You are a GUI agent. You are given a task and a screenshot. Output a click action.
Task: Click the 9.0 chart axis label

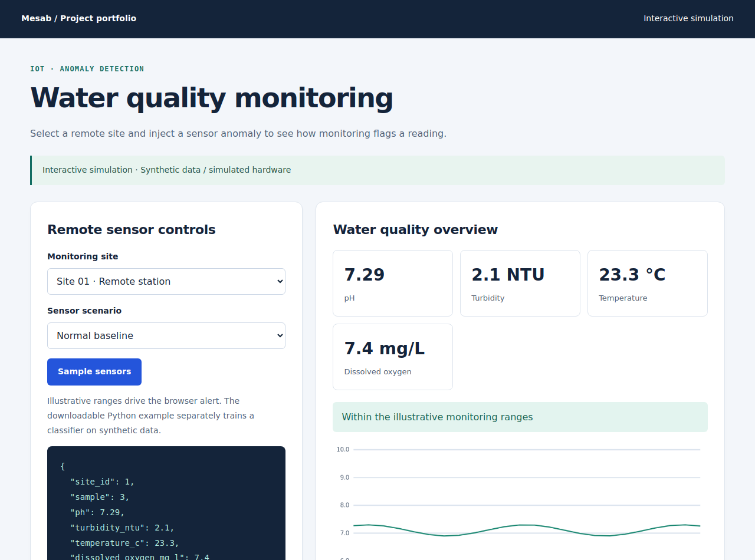click(x=344, y=477)
